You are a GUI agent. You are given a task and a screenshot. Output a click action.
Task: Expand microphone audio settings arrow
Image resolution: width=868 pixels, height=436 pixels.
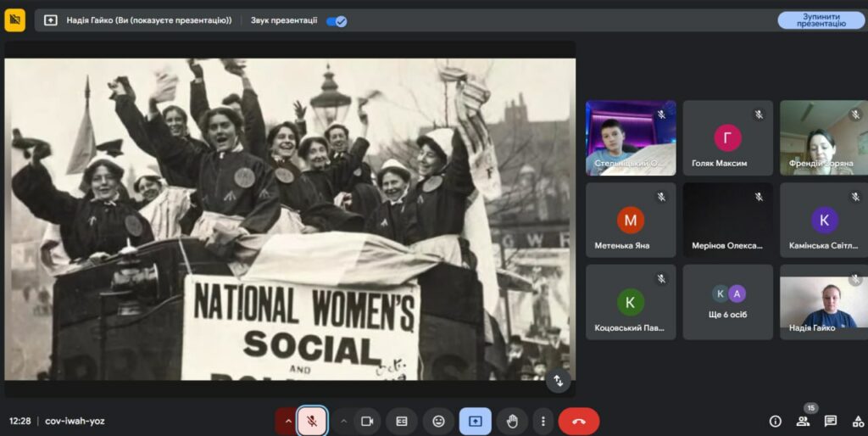[x=287, y=421]
